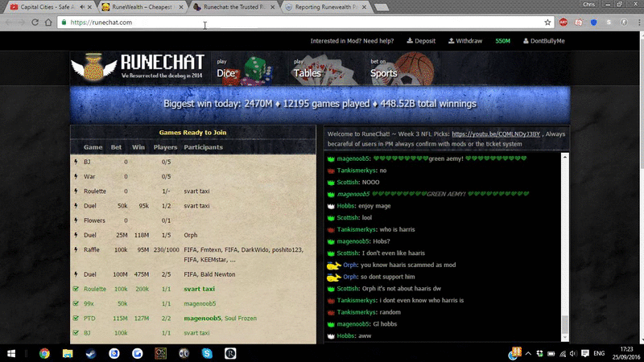The image size is (644, 362).
Task: Open the AdBlock extension icon
Action: point(563,23)
